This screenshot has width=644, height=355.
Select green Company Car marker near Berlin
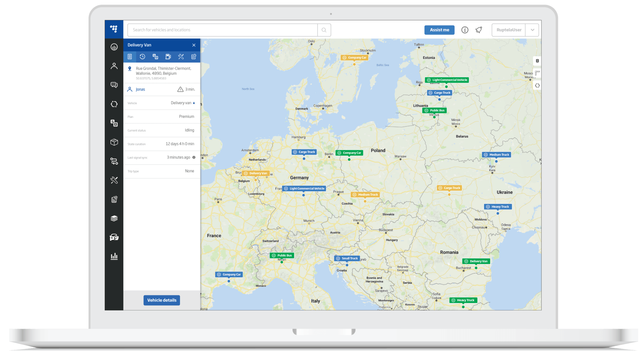pyautogui.click(x=349, y=153)
